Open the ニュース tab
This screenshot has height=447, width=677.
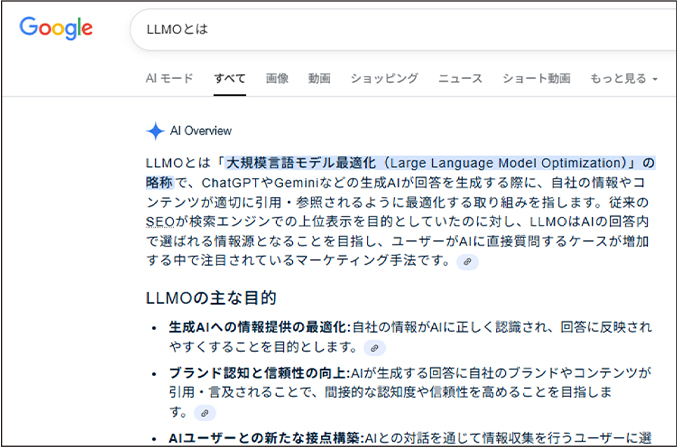460,78
